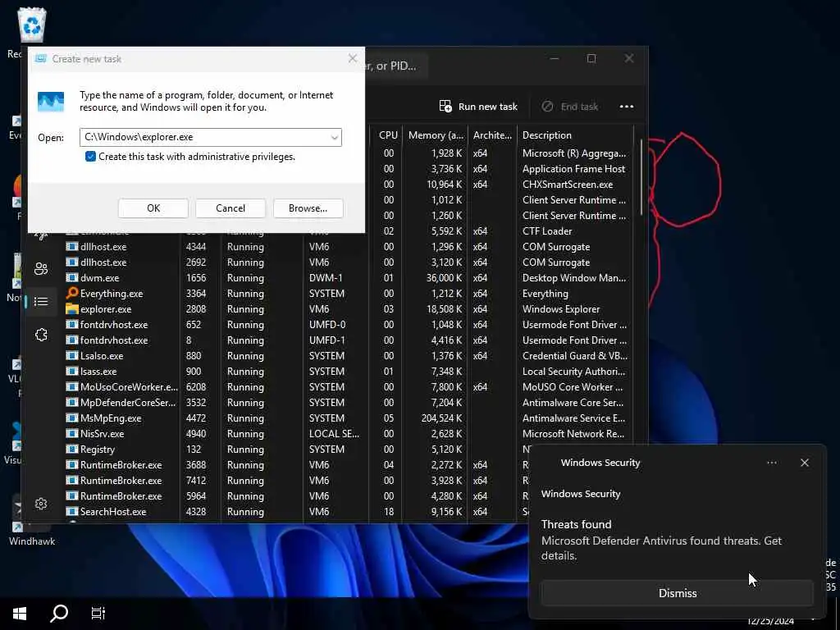Sort by the Memory column header
The width and height of the screenshot is (840, 630).
[x=436, y=135]
